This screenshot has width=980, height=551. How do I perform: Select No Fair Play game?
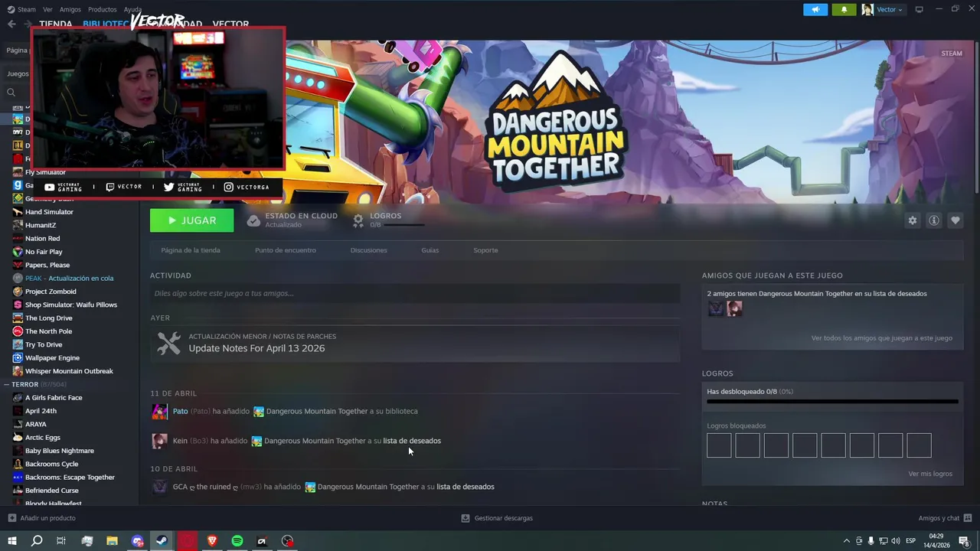[44, 252]
